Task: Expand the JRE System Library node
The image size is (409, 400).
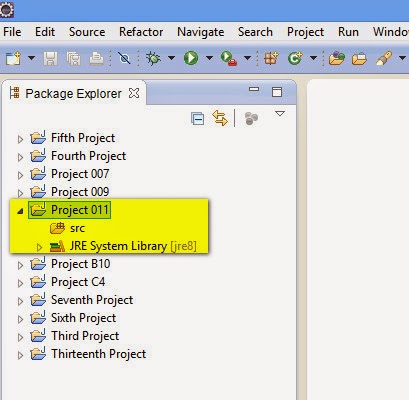Action: [39, 247]
